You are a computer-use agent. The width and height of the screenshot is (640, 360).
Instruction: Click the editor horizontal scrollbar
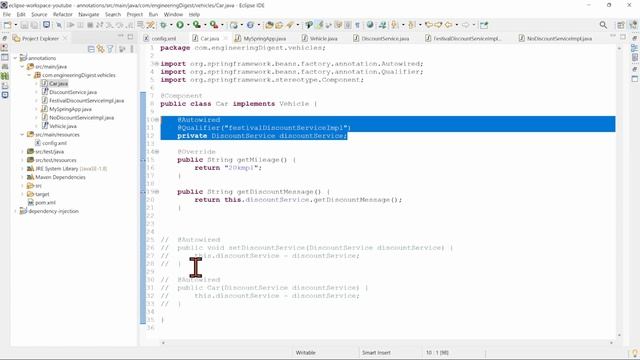[x=387, y=343]
